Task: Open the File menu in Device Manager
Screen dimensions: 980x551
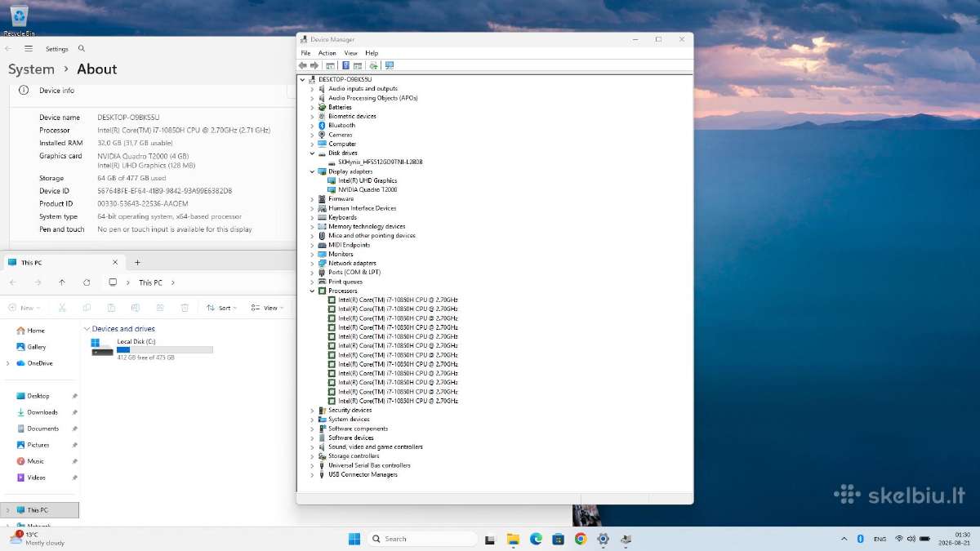Action: point(305,53)
